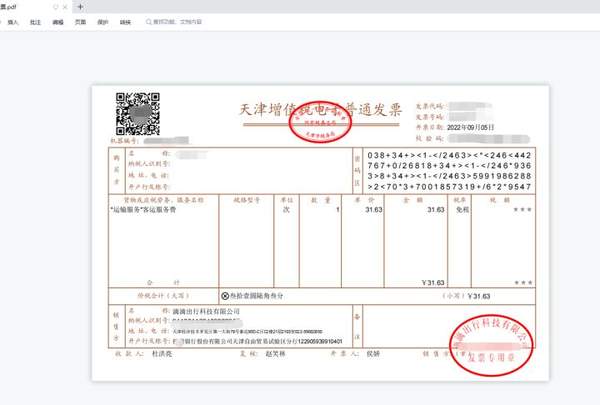
Task: Click the reviewer name after 复核
Action: (x=276, y=354)
